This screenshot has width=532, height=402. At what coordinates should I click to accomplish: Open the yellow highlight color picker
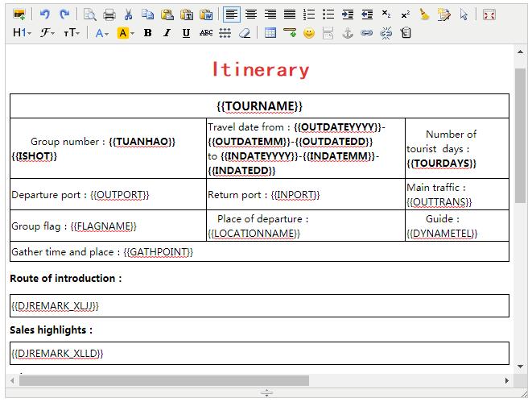[x=126, y=33]
